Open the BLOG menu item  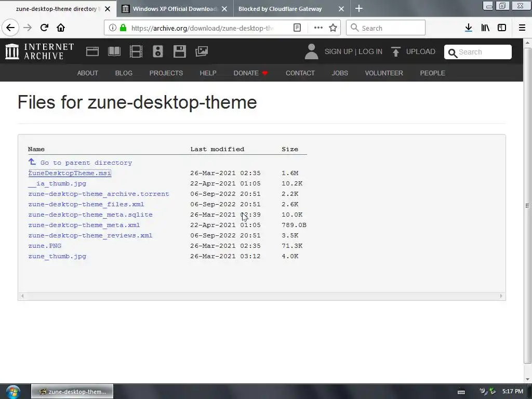pos(124,73)
